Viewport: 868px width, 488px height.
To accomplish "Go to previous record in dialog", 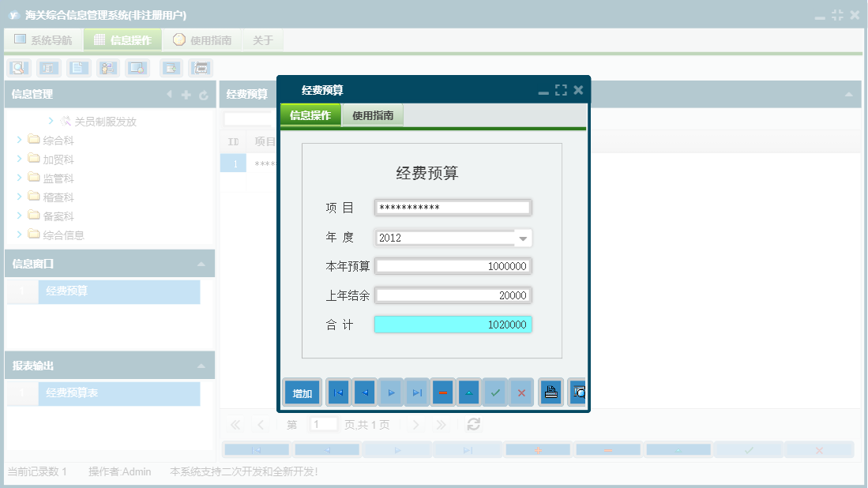I will (363, 392).
